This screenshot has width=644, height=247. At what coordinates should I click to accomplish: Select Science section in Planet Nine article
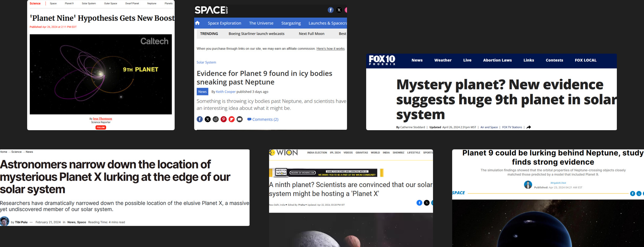click(x=35, y=3)
